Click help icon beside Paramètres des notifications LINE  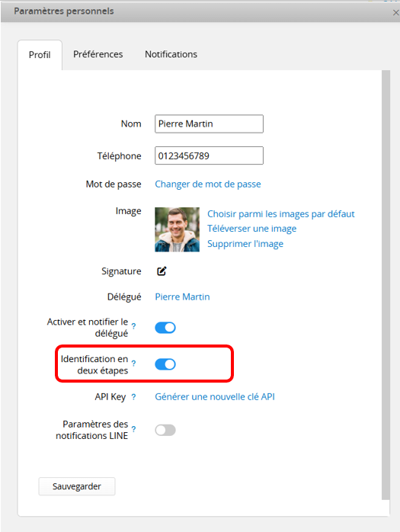(x=133, y=429)
